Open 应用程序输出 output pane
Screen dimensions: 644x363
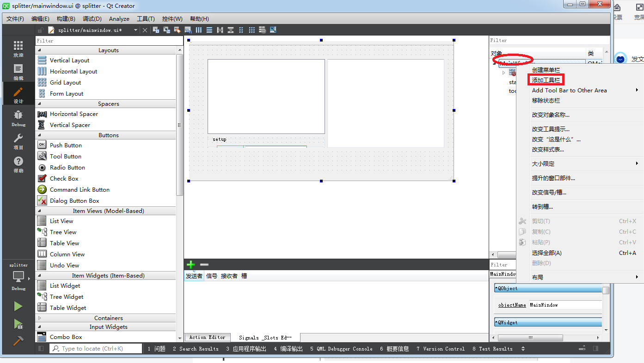point(246,349)
